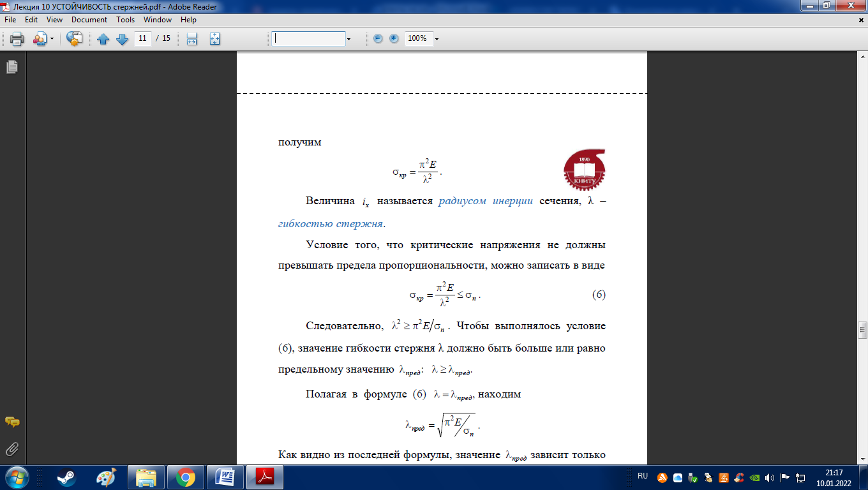The image size is (868, 490).
Task: Click the online services globe icon
Action: 75,39
